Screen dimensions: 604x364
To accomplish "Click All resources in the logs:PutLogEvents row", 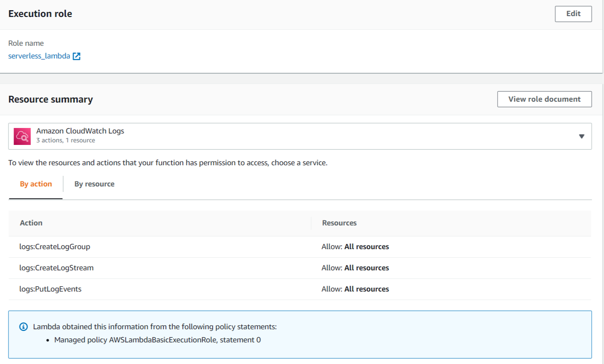I will 367,289.
